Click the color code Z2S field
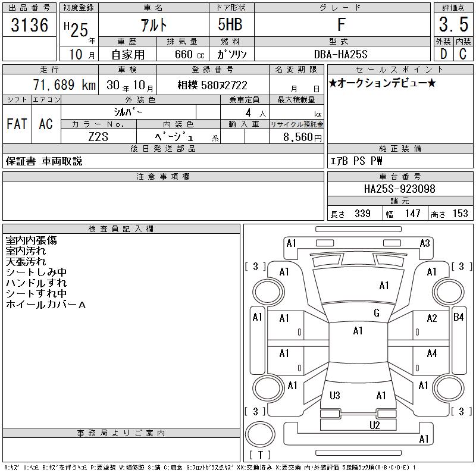The width and height of the screenshot is (476, 476). (x=98, y=137)
